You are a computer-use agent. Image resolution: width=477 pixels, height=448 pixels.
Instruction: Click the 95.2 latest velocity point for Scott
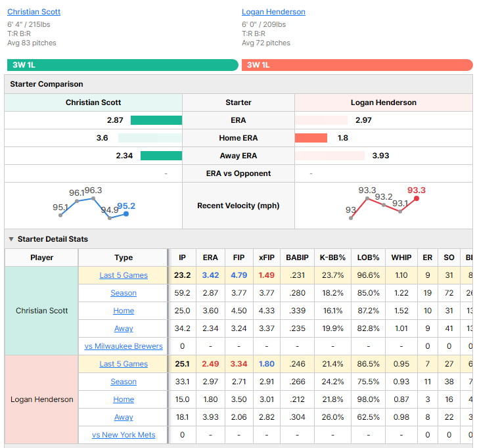coord(126,213)
